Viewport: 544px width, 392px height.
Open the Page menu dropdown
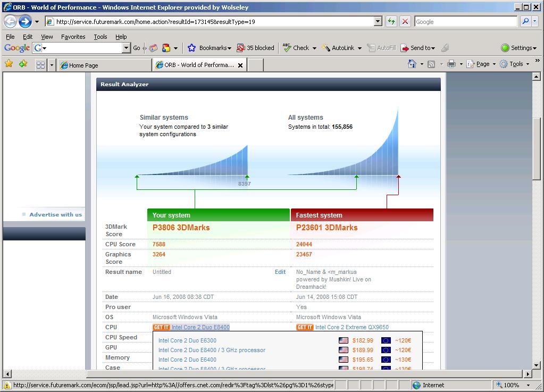click(x=482, y=64)
